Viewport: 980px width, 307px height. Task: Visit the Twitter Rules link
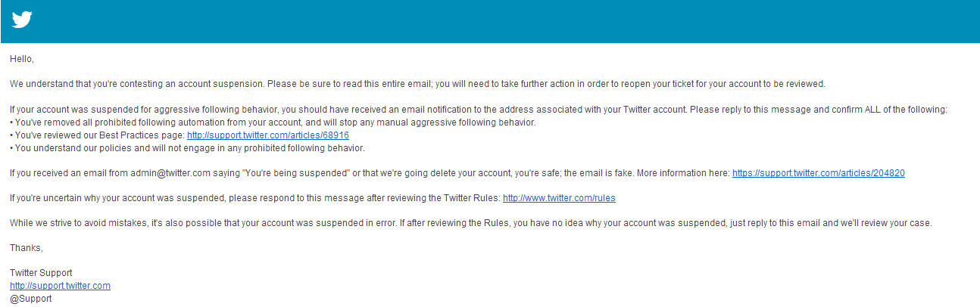click(559, 198)
